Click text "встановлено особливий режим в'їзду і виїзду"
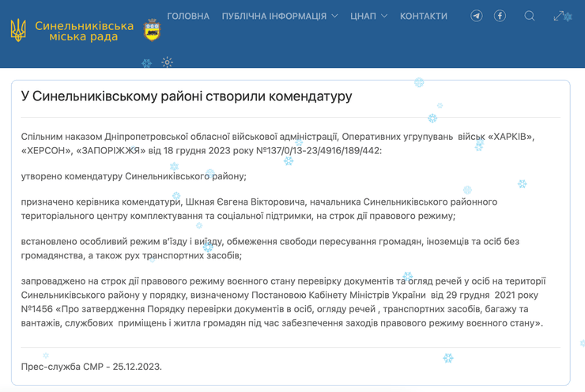This screenshot has height=392, width=585. point(122,242)
